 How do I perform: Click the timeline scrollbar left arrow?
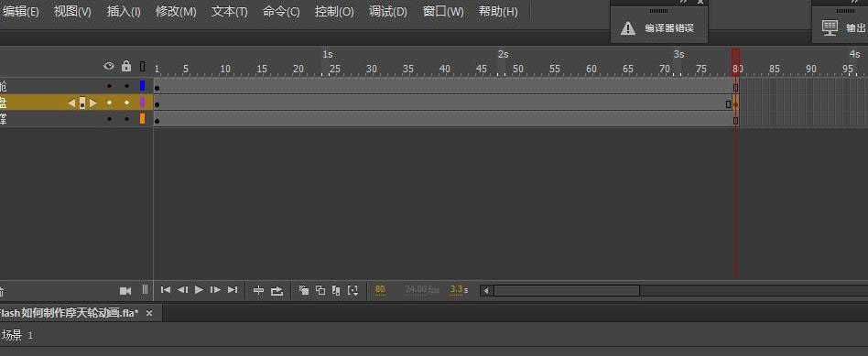click(x=486, y=291)
